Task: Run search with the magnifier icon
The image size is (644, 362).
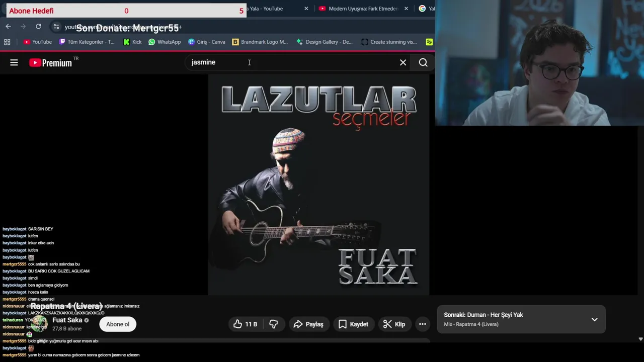Action: [x=423, y=62]
